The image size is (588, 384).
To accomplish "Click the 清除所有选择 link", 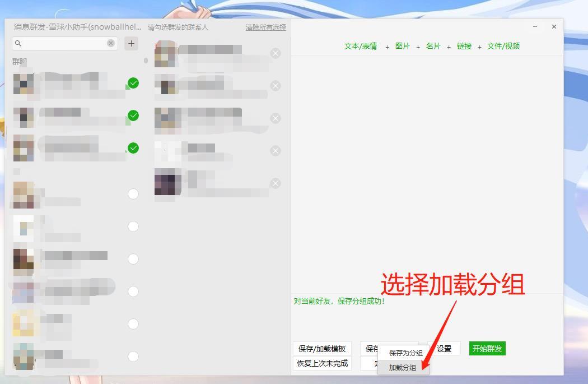I will pyautogui.click(x=266, y=27).
